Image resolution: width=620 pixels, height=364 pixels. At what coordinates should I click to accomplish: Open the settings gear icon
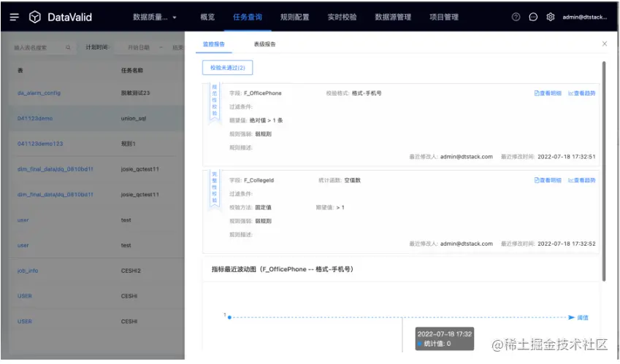click(551, 17)
